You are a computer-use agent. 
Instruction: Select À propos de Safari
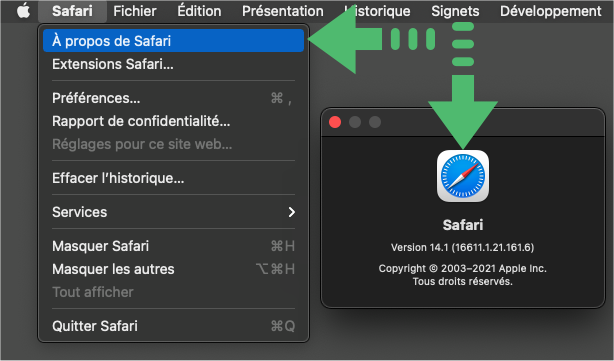pyautogui.click(x=173, y=41)
